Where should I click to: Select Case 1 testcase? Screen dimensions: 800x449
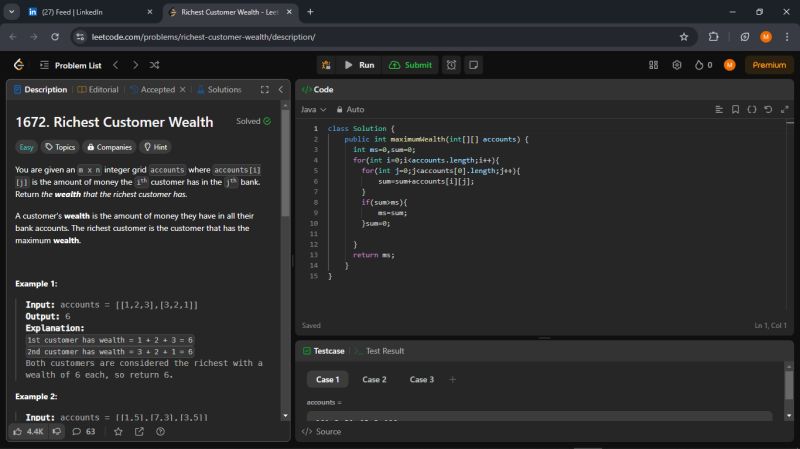pyautogui.click(x=328, y=380)
